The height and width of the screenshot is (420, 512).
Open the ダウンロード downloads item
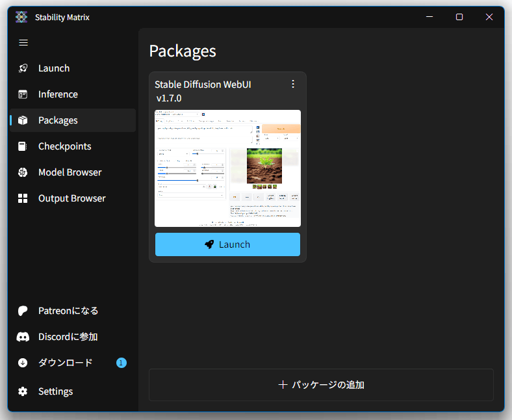(73, 363)
